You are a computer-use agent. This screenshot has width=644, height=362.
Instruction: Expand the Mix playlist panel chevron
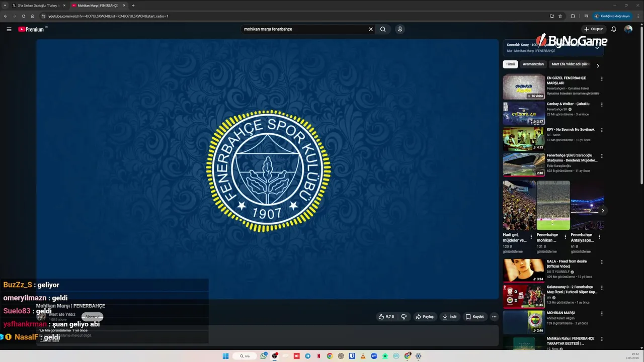[x=597, y=47]
